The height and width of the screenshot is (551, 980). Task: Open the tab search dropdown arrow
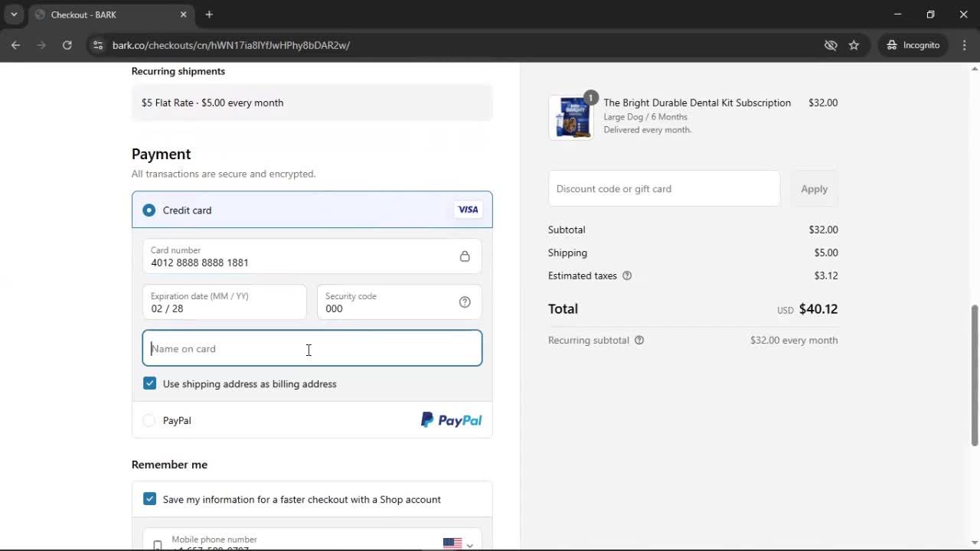[14, 15]
